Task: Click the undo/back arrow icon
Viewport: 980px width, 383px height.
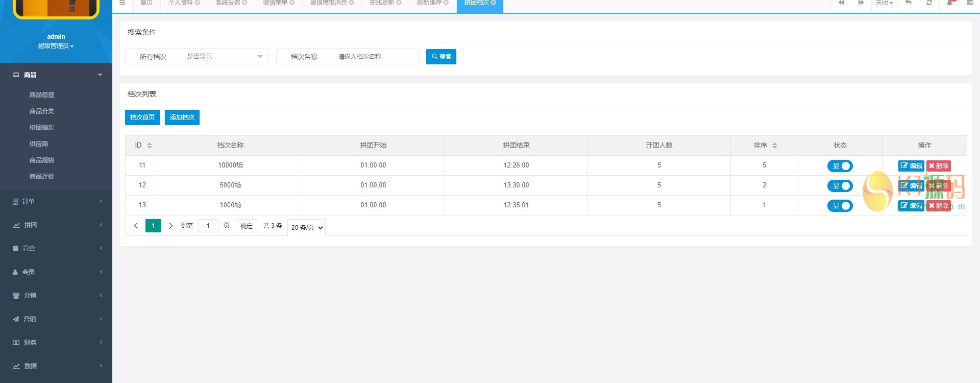Action: pyautogui.click(x=909, y=3)
